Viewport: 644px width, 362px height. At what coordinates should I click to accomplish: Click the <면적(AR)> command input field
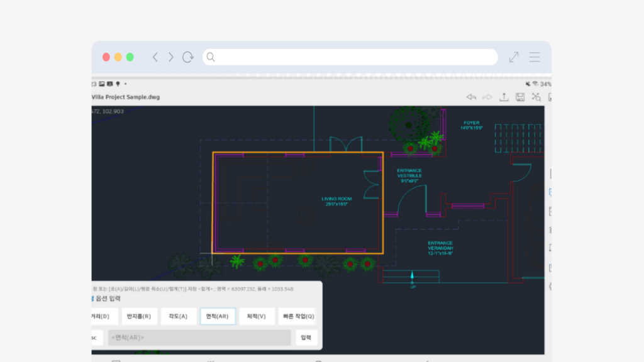pos(199,337)
